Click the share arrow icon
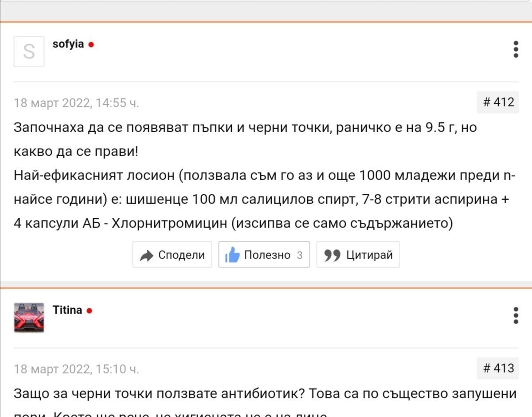Image resolution: width=532 pixels, height=417 pixels. click(146, 256)
